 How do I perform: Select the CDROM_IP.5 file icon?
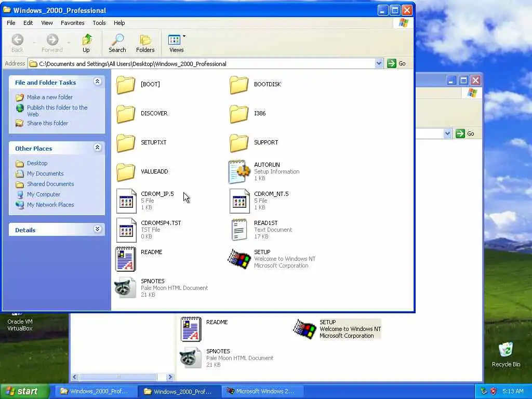[126, 201]
